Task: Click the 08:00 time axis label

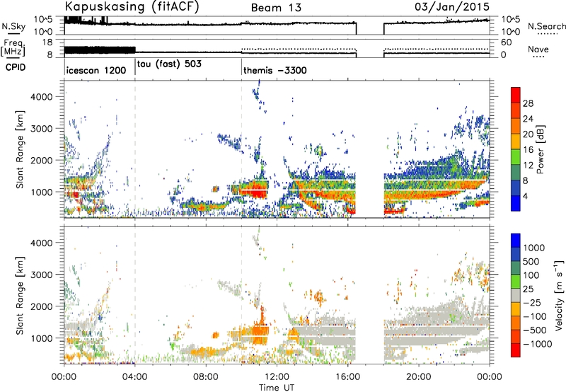Action: [x=206, y=377]
